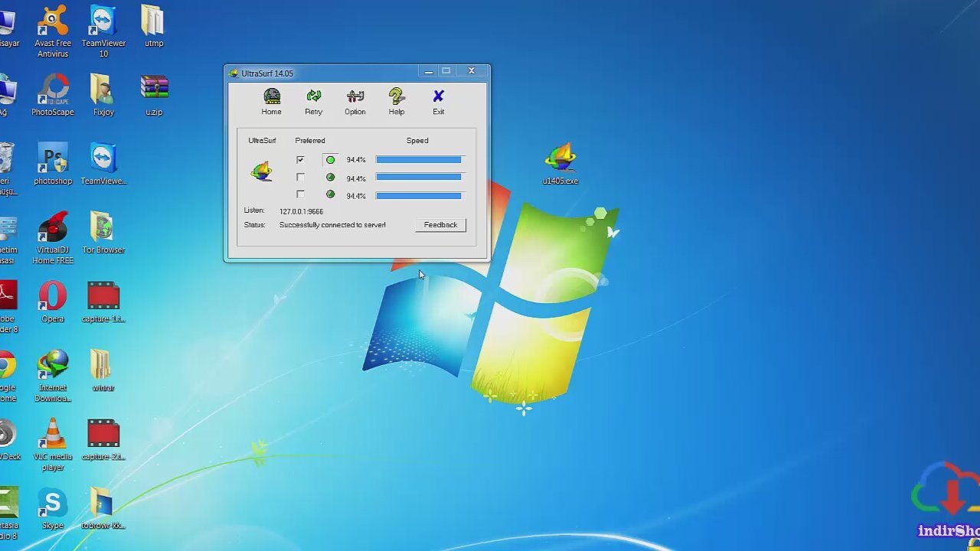Click the Exit icon in UltraSurf

coord(439,102)
